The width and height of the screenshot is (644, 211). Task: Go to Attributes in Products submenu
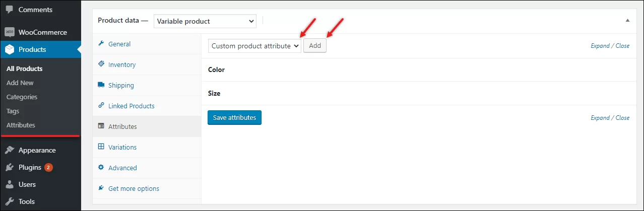21,125
